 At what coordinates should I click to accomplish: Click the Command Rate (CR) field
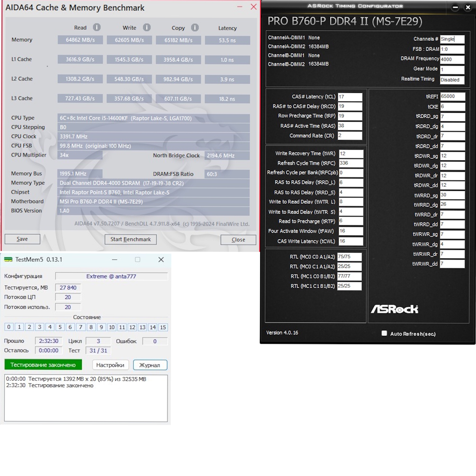350,136
